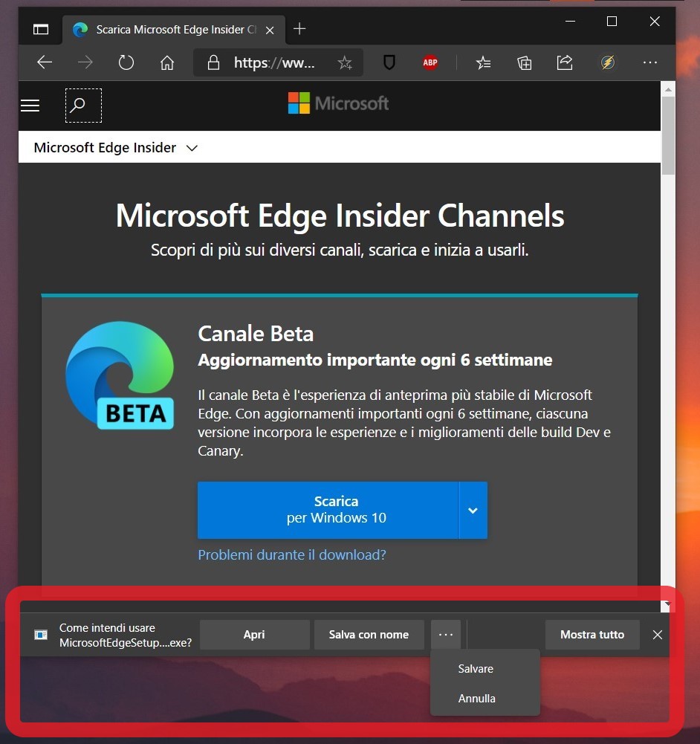Click the Canale Beta heading text
Screen dimensions: 700x744
(256, 334)
